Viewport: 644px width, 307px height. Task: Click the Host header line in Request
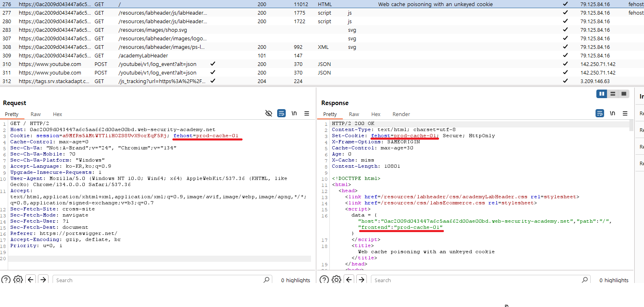pos(113,129)
